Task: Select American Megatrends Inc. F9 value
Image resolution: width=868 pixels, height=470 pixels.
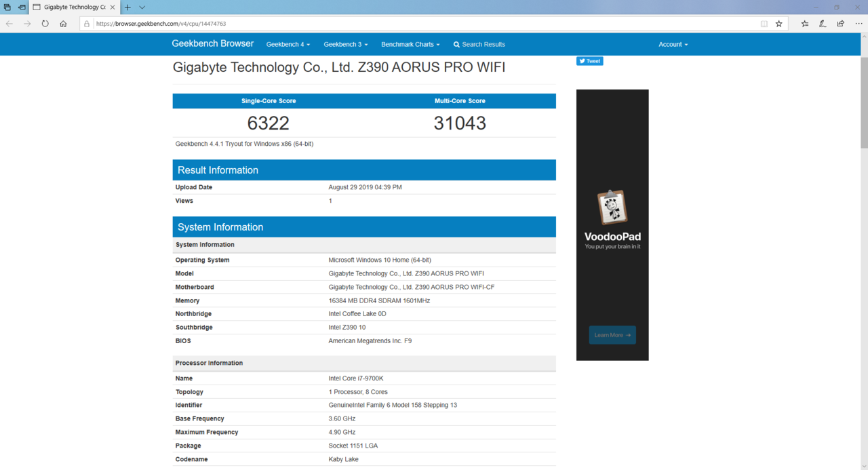Action: click(370, 341)
